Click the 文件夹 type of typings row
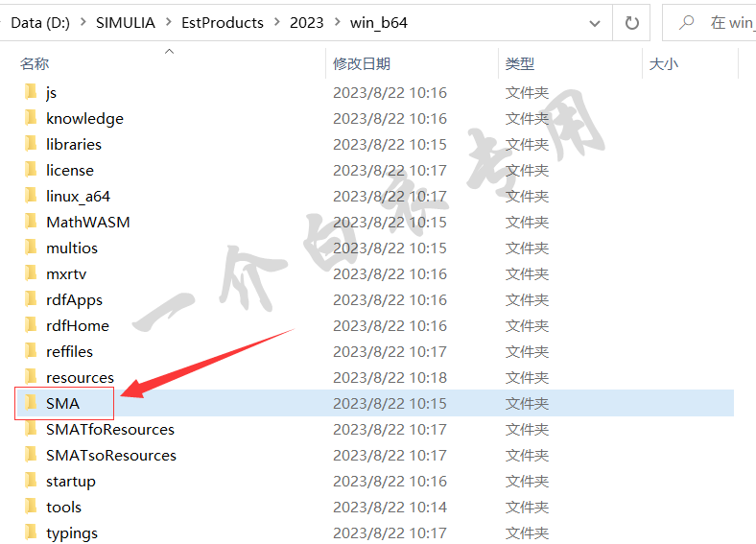The width and height of the screenshot is (756, 544). pos(527,533)
